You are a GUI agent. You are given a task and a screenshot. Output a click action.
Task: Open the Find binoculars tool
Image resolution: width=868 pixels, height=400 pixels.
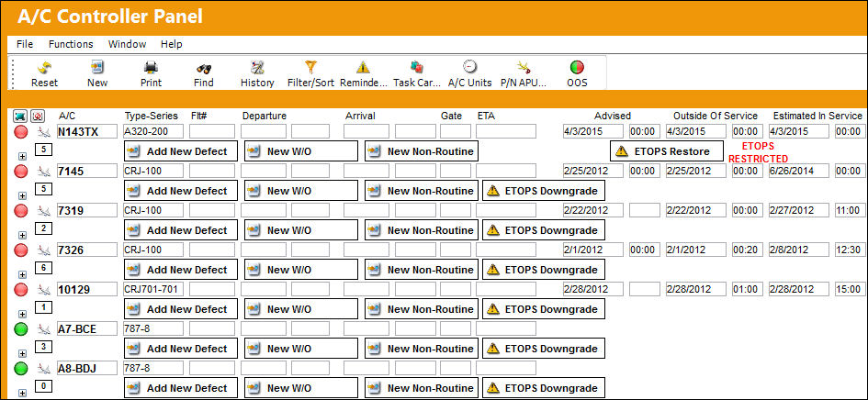pos(204,68)
